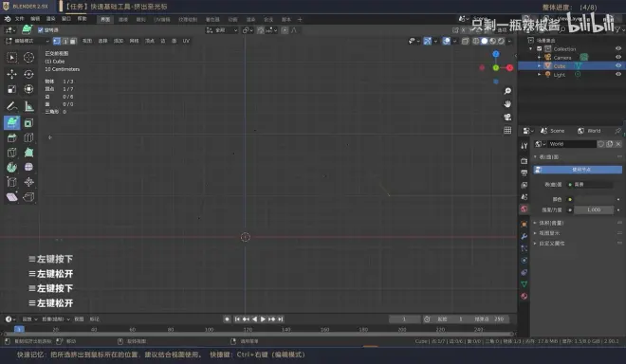Select the Poly Build tool
The width and height of the screenshot is (626, 364).
[28, 153]
